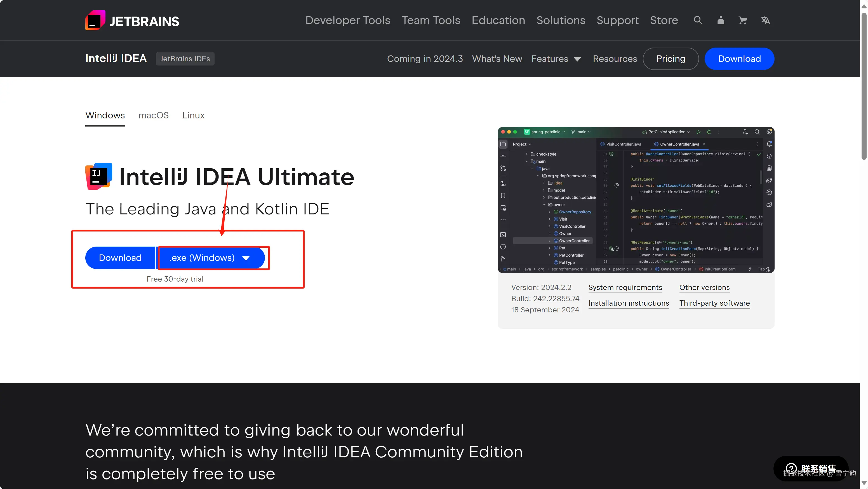Click the IDE screenshot thumbnail

coord(636,200)
